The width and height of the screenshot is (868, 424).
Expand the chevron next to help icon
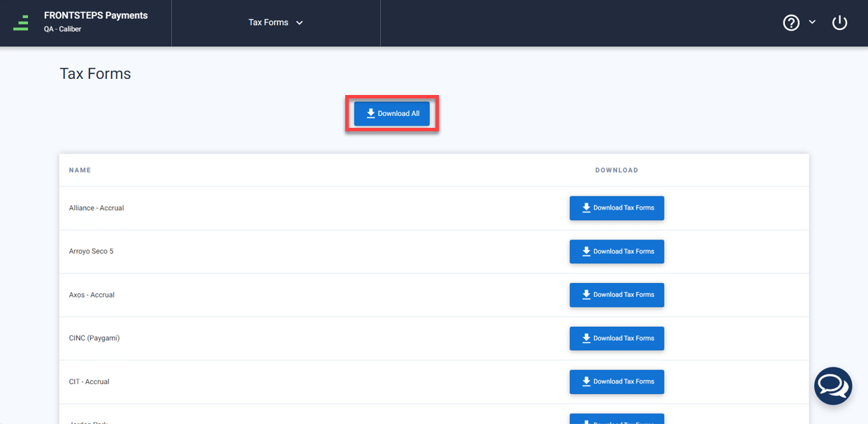pos(812,22)
